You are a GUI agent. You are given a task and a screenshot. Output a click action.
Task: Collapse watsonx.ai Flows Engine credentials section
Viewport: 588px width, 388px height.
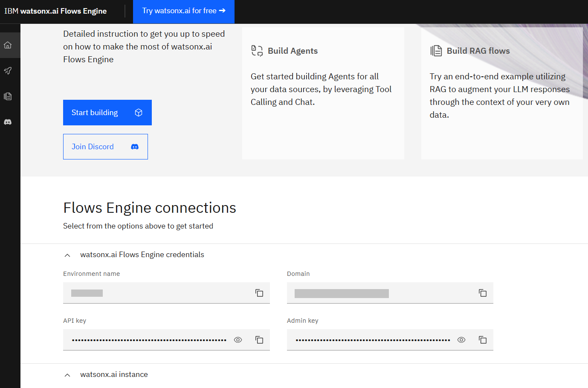(67, 255)
